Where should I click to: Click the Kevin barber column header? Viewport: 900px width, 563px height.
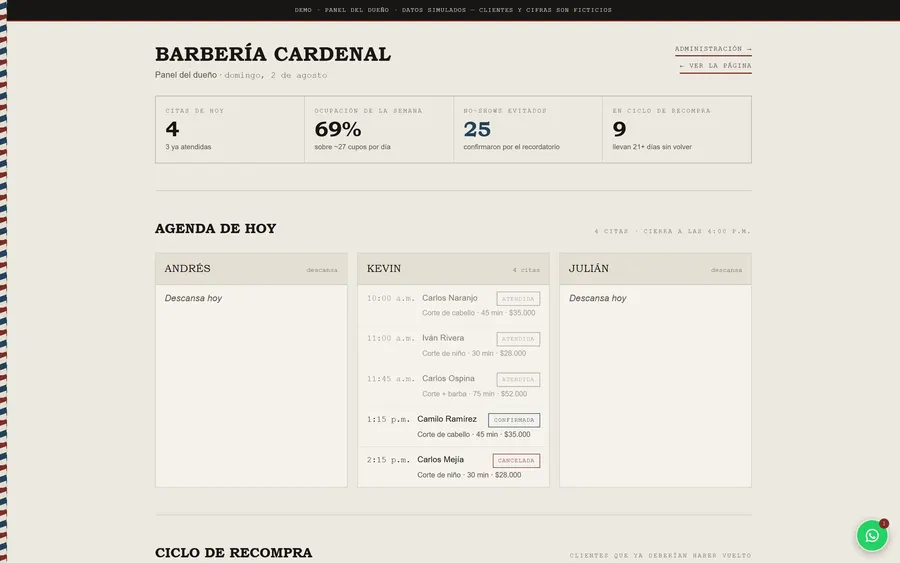[453, 269]
